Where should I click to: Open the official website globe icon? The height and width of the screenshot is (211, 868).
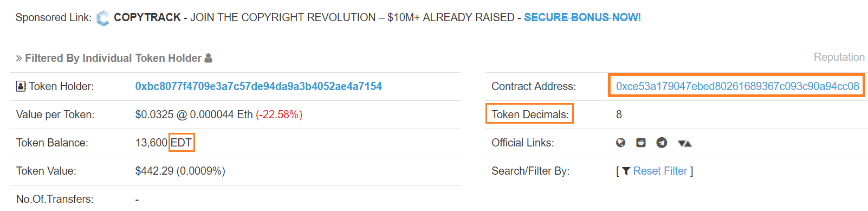click(x=621, y=143)
